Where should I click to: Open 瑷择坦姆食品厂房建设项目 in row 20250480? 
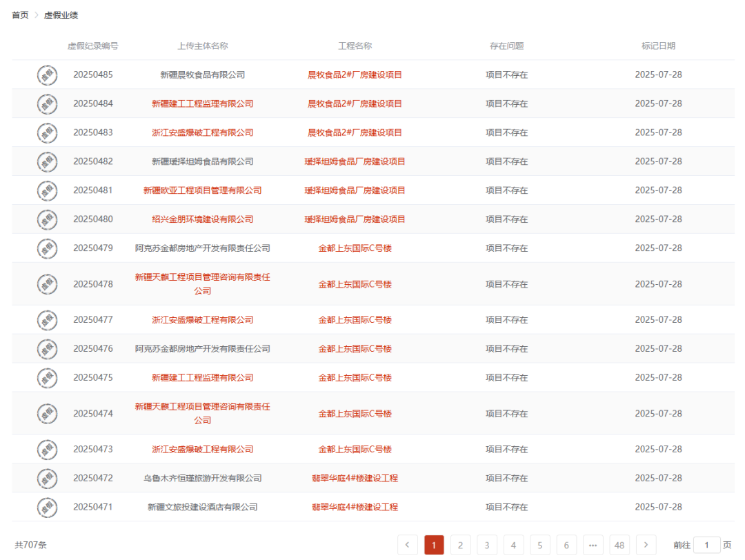point(355,219)
